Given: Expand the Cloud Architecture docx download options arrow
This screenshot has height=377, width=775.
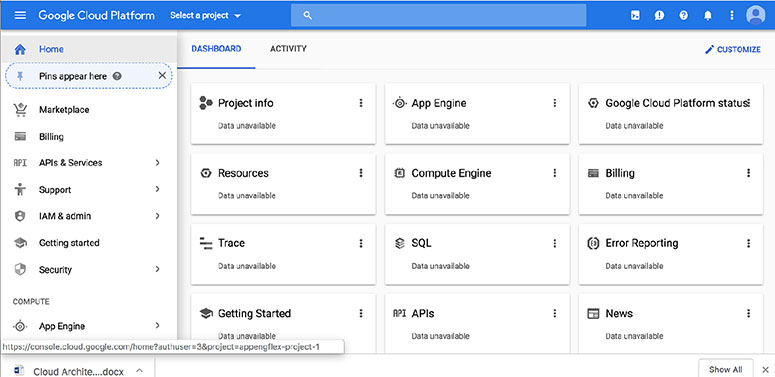Looking at the screenshot, I should (x=139, y=371).
